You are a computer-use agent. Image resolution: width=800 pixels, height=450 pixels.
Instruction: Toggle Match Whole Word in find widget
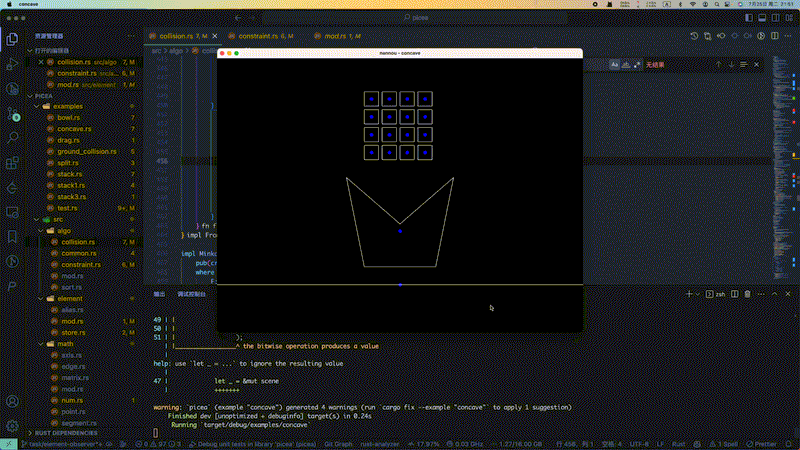627,64
